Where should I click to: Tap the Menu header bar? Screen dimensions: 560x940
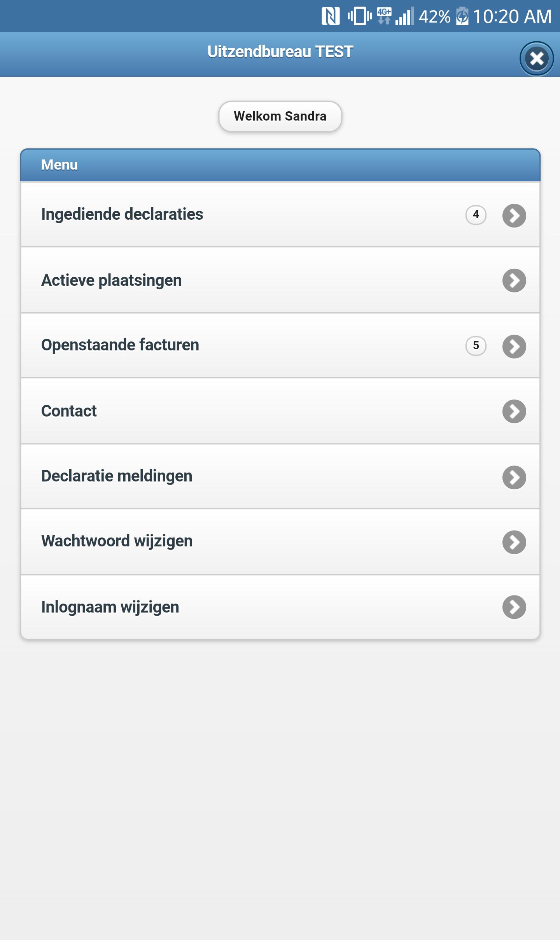click(x=280, y=165)
